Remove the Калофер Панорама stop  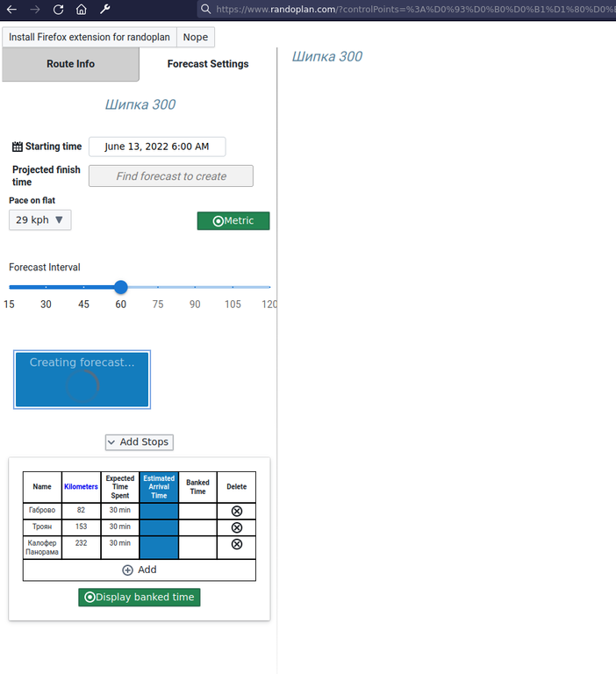(x=236, y=544)
